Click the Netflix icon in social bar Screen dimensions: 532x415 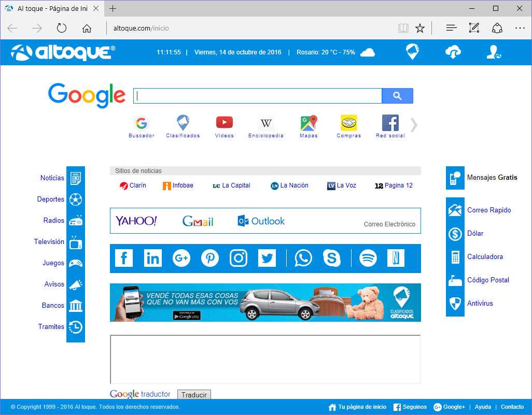(396, 259)
